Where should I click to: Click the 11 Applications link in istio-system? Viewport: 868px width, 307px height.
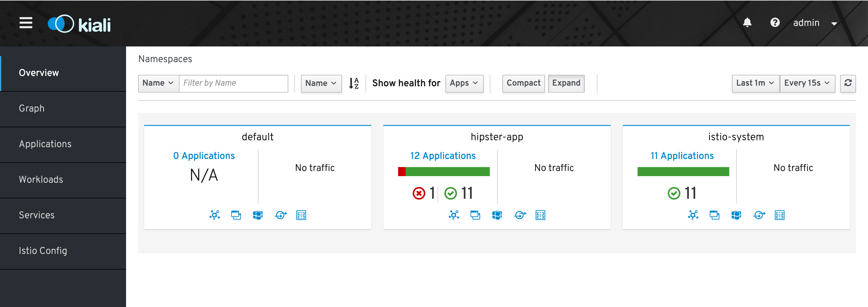coord(682,156)
